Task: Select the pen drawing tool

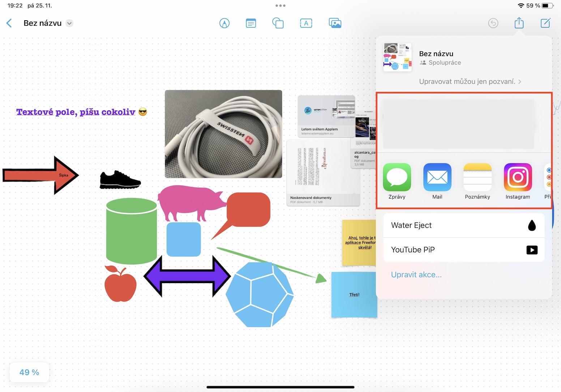Action: pyautogui.click(x=224, y=23)
